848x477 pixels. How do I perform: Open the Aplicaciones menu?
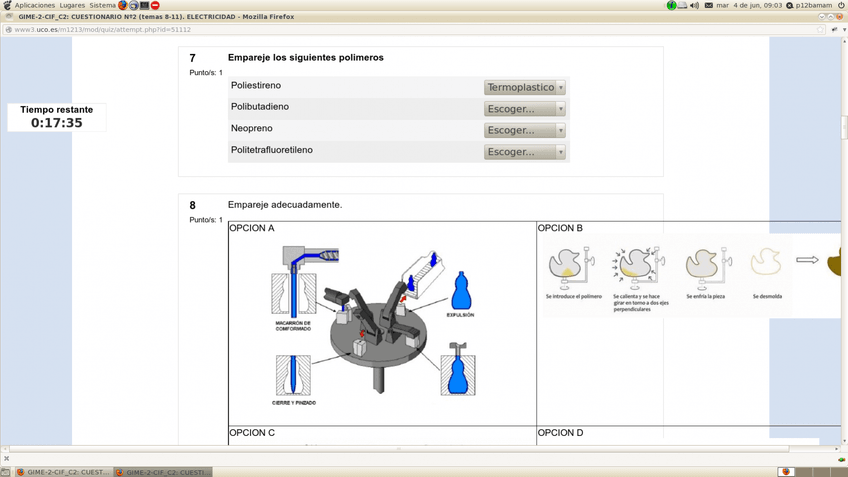[33, 6]
